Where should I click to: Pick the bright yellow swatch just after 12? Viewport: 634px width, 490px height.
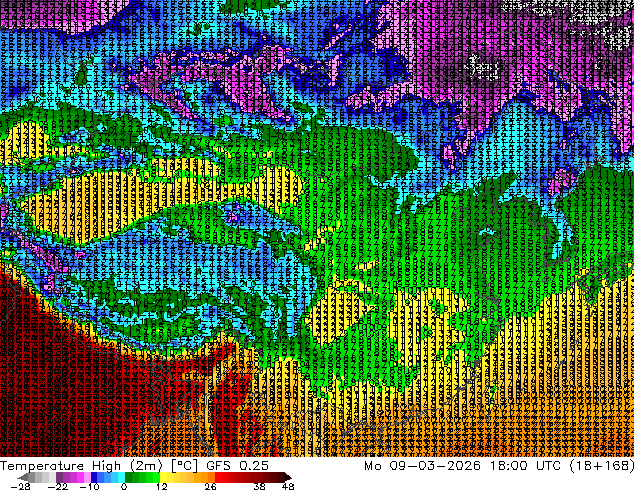tap(163, 477)
